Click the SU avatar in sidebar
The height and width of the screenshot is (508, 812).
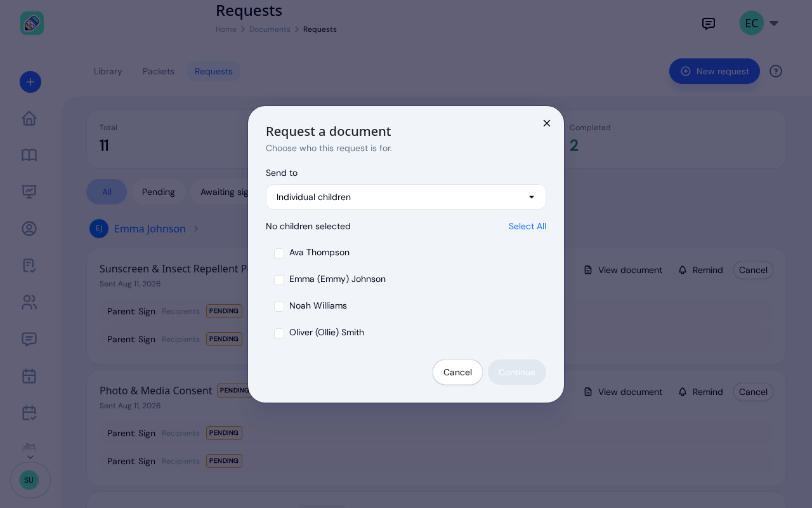29,480
